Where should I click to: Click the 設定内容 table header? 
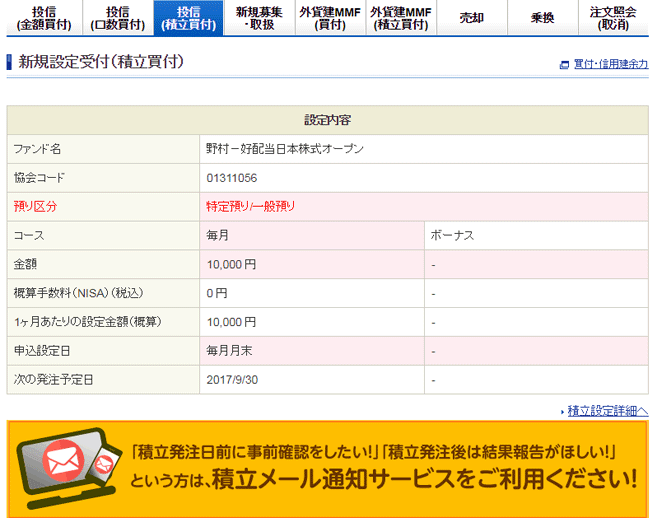[328, 120]
